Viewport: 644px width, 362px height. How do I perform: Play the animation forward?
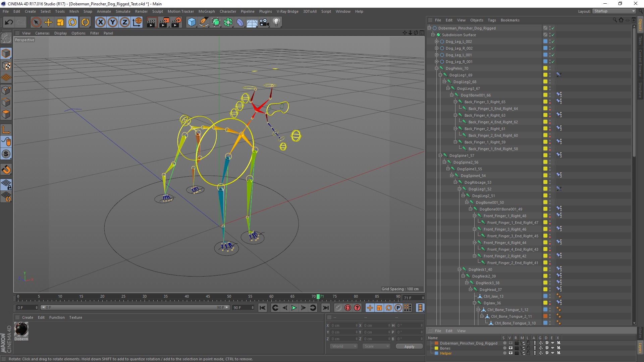coord(294,308)
